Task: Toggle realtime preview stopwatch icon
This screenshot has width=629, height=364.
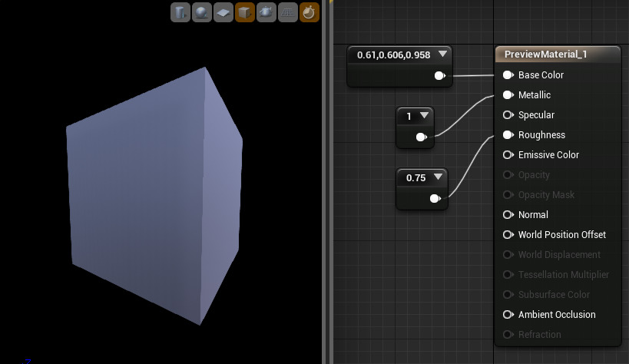Action: pyautogui.click(x=310, y=12)
